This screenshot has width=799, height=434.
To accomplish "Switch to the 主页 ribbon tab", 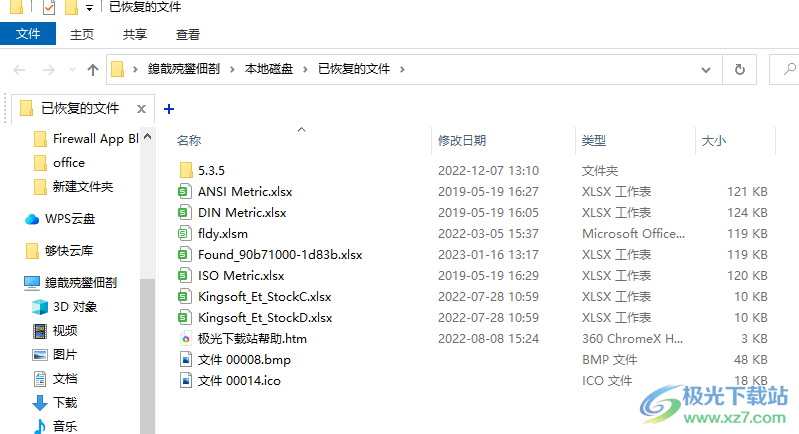I will tap(82, 35).
